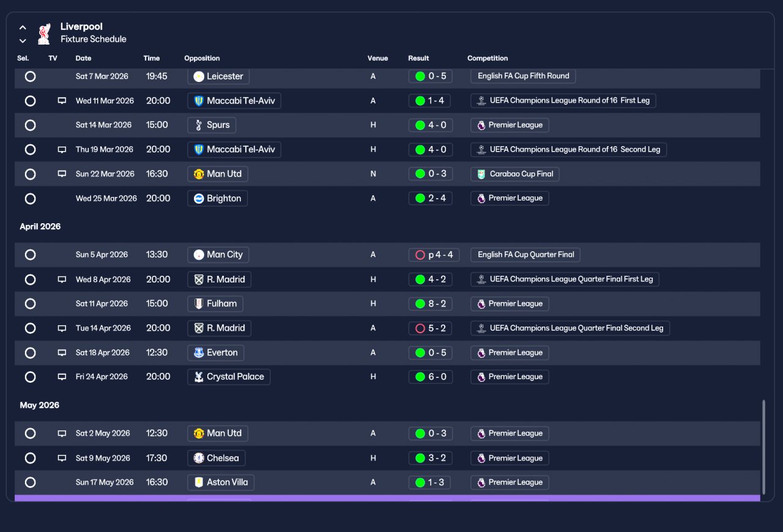Open English FA Cup Quarter Final competition

tap(525, 255)
